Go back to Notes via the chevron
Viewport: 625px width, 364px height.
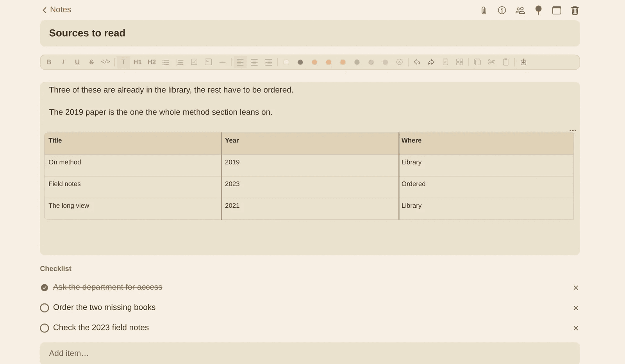click(x=45, y=10)
